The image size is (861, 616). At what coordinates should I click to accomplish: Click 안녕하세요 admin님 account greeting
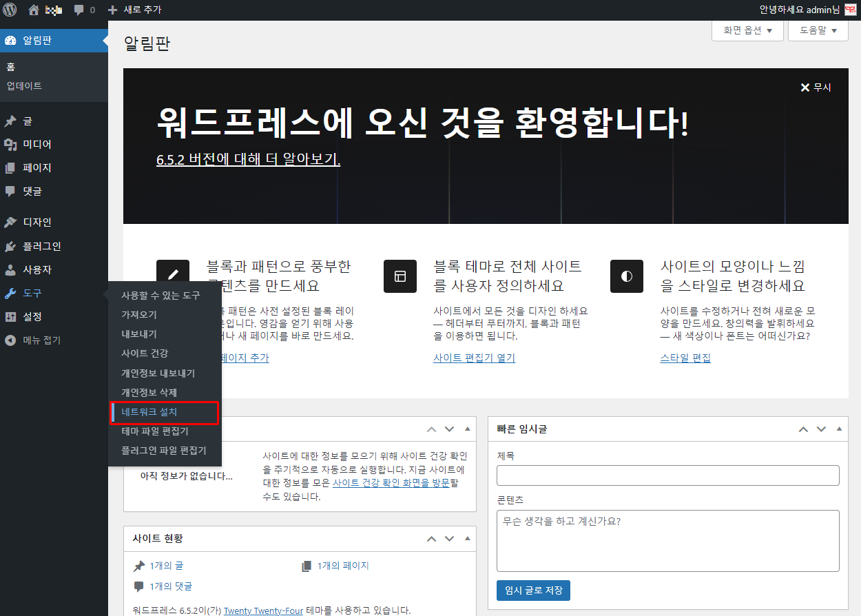tap(800, 10)
